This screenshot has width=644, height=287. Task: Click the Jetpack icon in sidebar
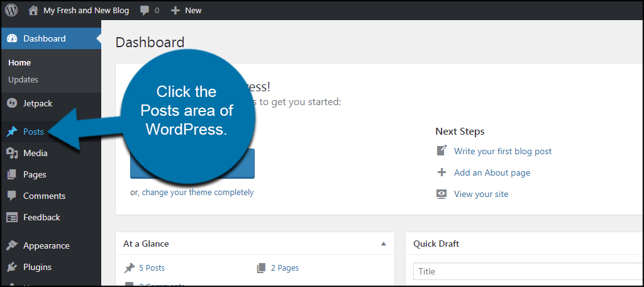click(13, 103)
